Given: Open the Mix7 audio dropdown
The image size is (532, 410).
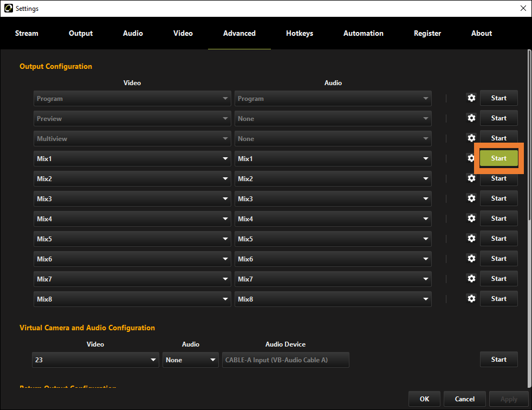Looking at the screenshot, I should point(333,279).
